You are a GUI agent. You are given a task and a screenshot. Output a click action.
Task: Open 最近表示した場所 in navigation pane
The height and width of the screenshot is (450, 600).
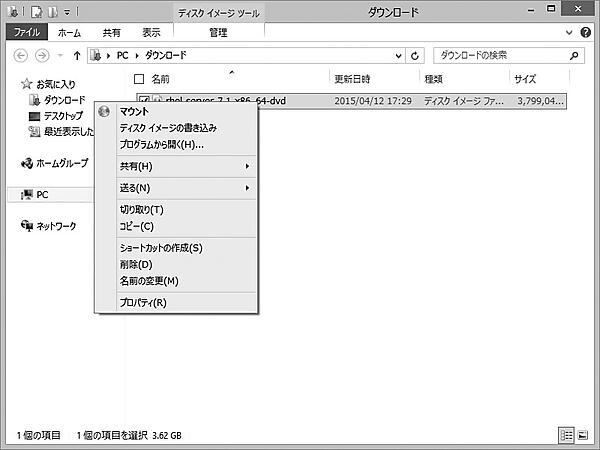point(68,132)
